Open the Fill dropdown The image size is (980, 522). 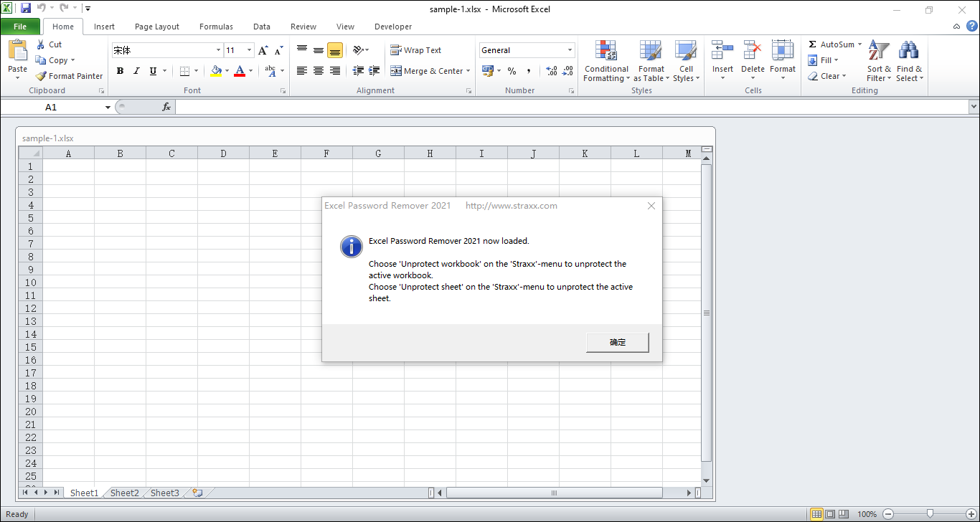coord(824,60)
